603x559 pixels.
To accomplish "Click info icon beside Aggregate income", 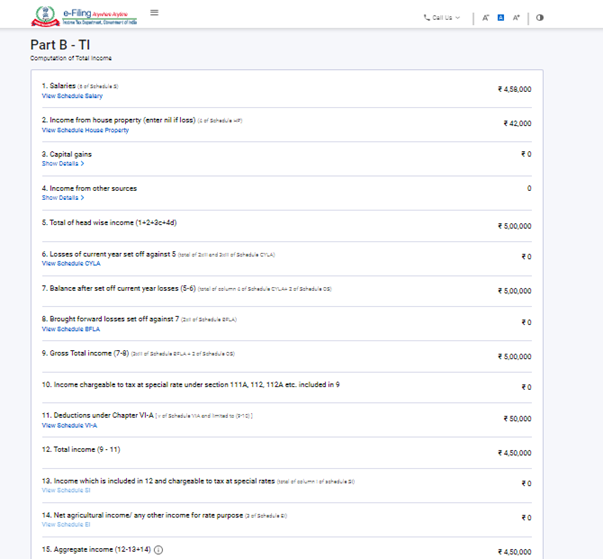I will point(159,550).
